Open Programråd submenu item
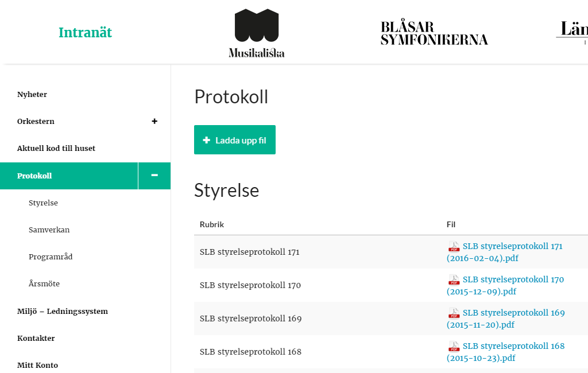This screenshot has width=588, height=373. click(x=51, y=257)
